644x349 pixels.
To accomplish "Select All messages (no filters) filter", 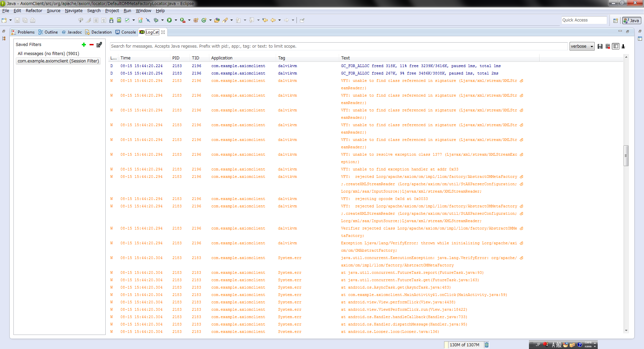I will 48,54.
